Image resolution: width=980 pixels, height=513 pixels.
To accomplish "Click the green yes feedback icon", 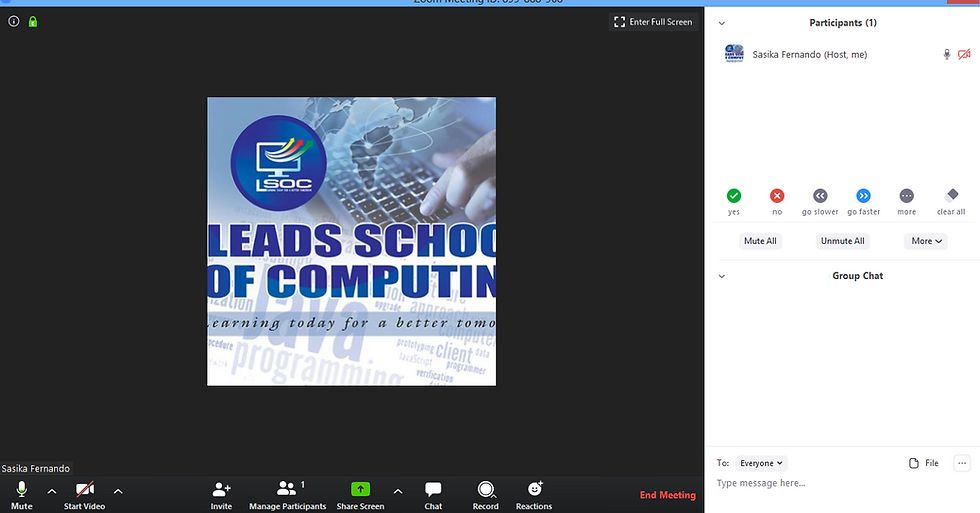I will (x=734, y=196).
